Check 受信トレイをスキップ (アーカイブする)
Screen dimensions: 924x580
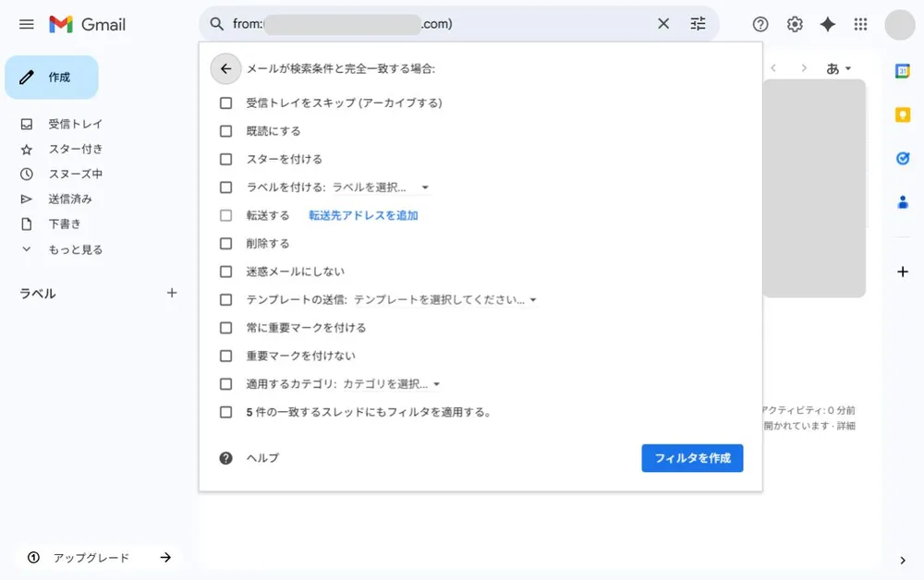coord(225,103)
